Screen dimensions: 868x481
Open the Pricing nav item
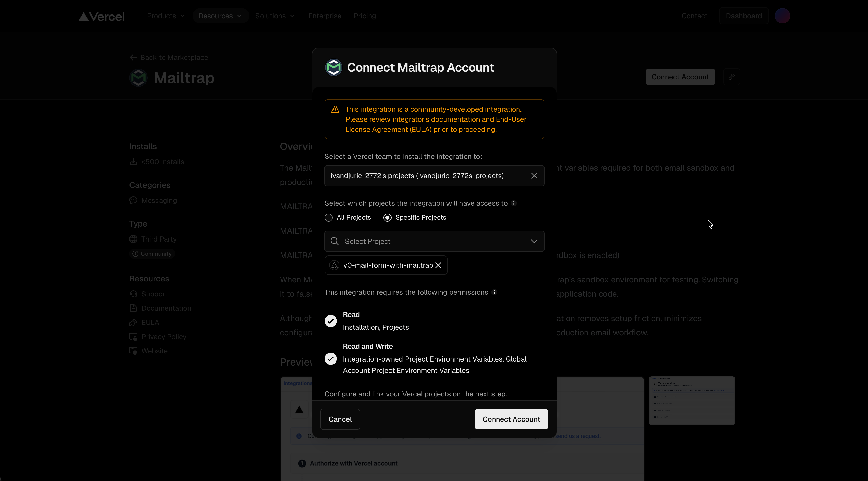[x=365, y=16]
